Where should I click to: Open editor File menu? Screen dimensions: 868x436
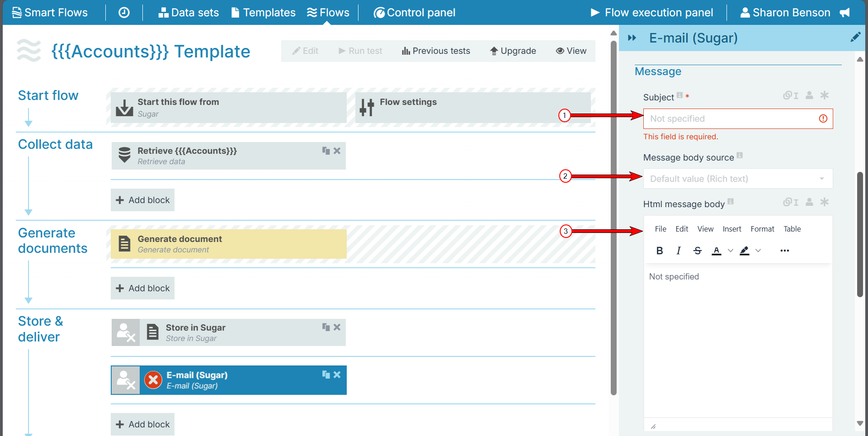[660, 229]
